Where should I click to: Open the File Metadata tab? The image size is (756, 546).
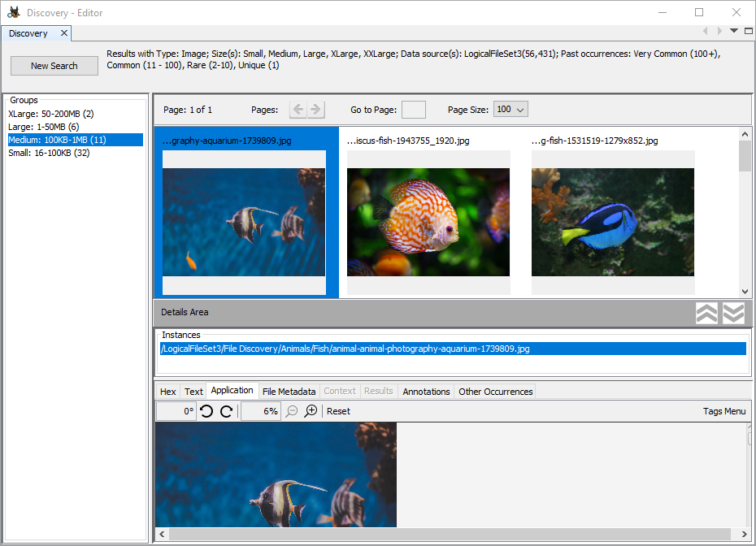tap(289, 391)
